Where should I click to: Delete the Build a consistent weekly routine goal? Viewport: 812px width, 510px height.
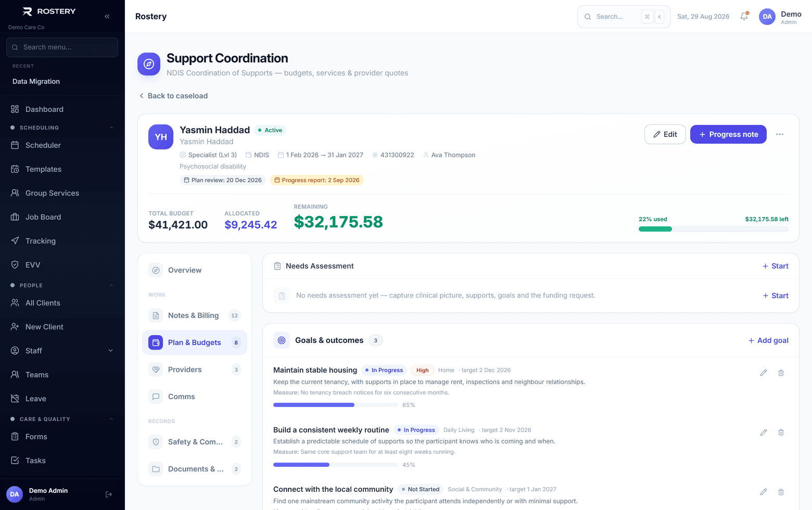781,432
